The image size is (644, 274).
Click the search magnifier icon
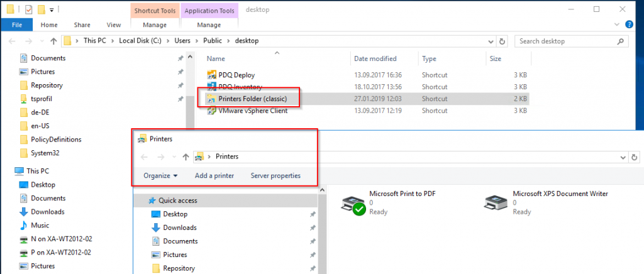[620, 41]
